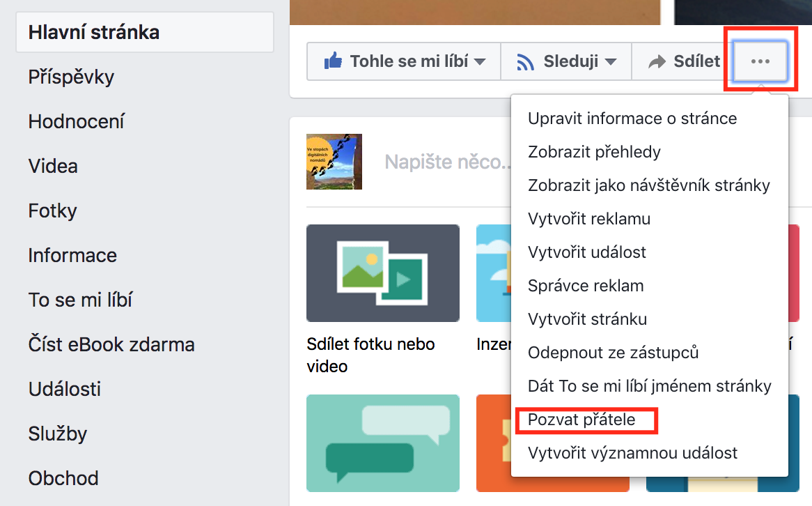This screenshot has height=506, width=812.
Task: Click the follow megaphone icon next to Sleduji
Action: 524,61
